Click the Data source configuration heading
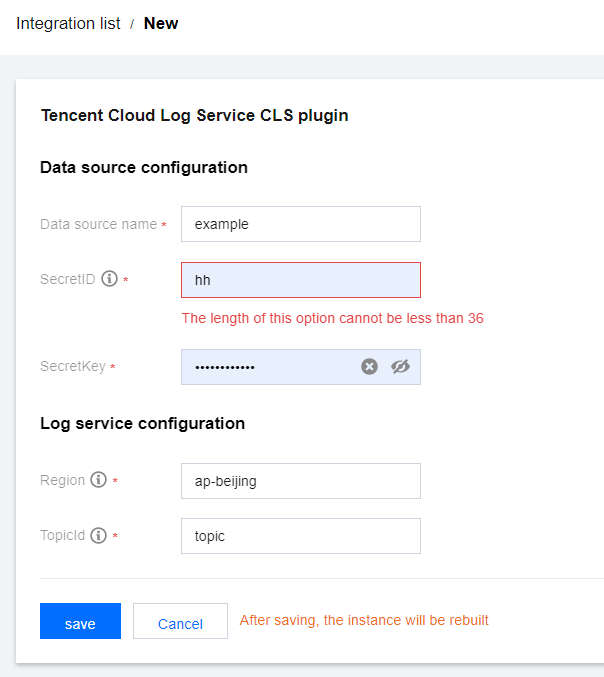The image size is (604, 677). [144, 168]
